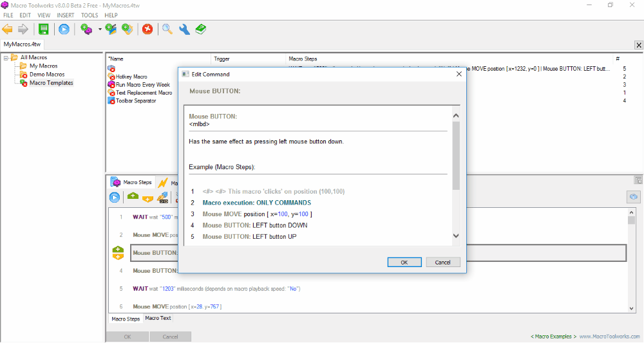
Task: Select the Macro Templates folder
Action: click(51, 83)
